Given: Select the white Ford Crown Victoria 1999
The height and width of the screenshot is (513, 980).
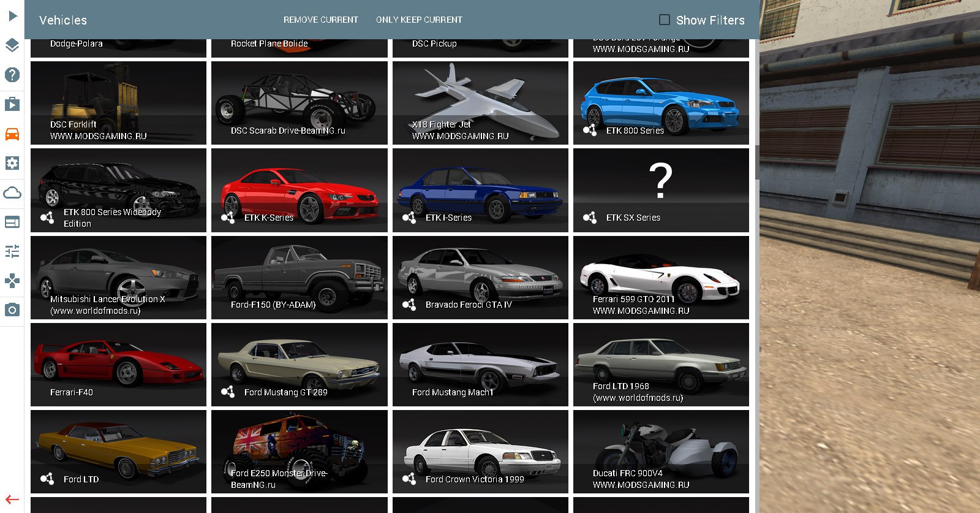Looking at the screenshot, I should pos(480,452).
